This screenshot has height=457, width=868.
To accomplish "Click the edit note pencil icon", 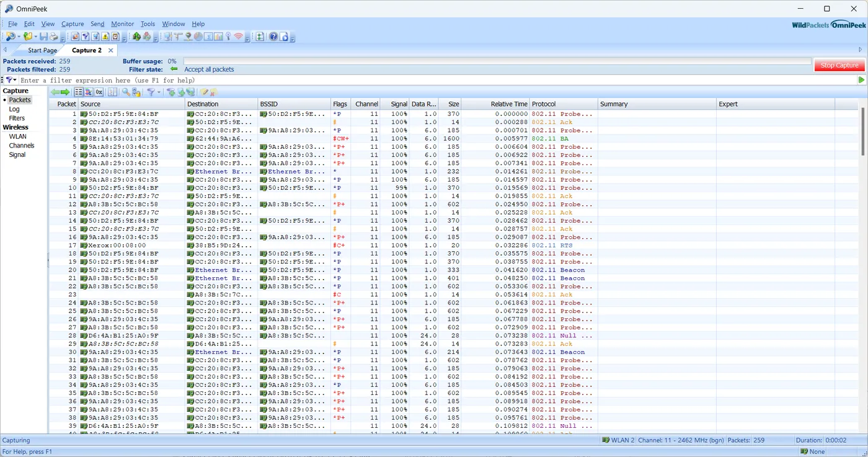I will 204,92.
